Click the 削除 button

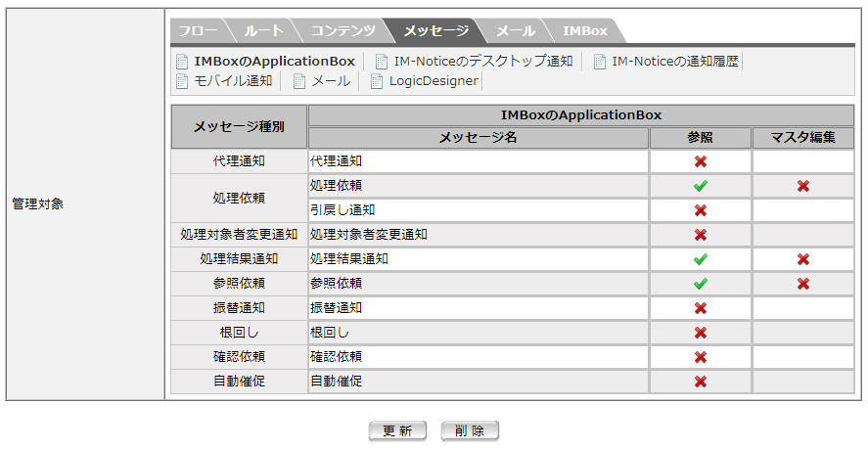(x=470, y=430)
